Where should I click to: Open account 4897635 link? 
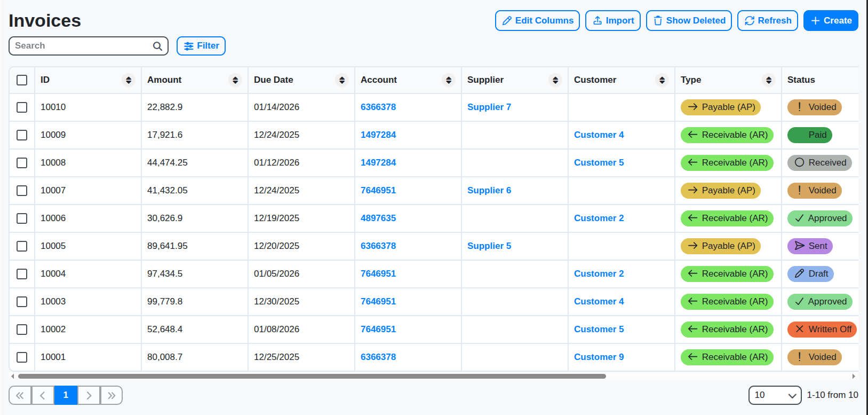pyautogui.click(x=378, y=218)
